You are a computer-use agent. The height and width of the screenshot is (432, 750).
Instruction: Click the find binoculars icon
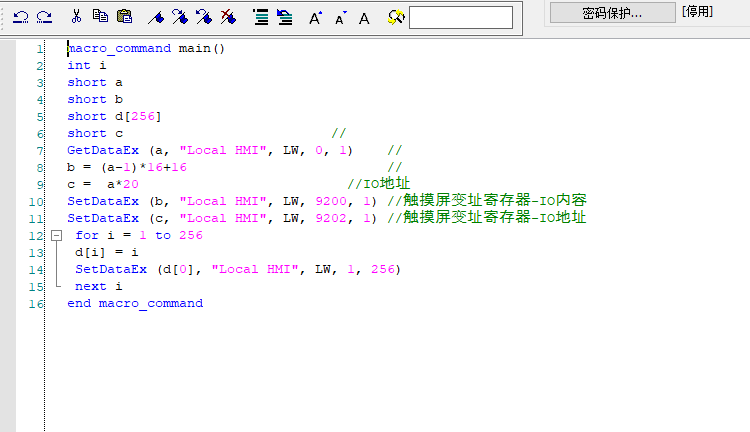coord(395,17)
